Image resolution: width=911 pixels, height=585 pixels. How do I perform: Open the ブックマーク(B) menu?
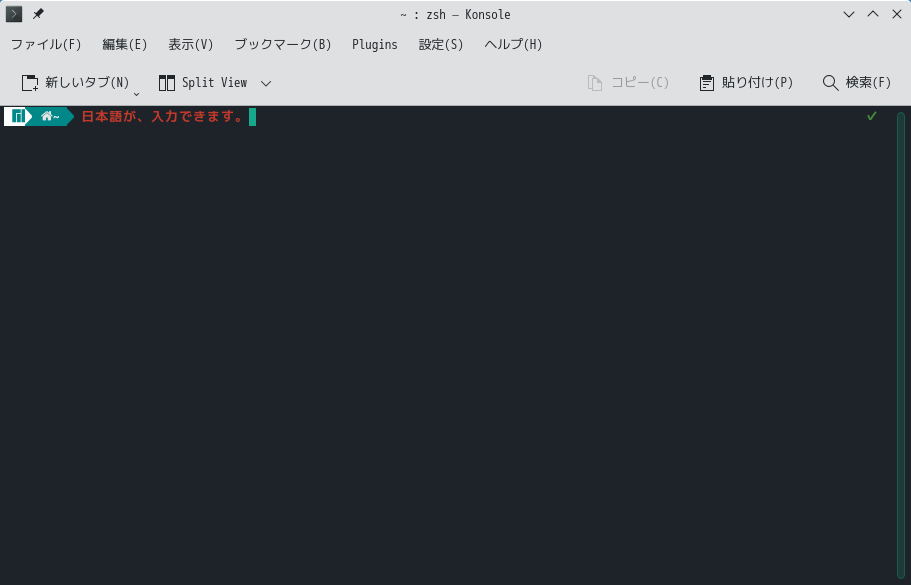[x=282, y=45]
